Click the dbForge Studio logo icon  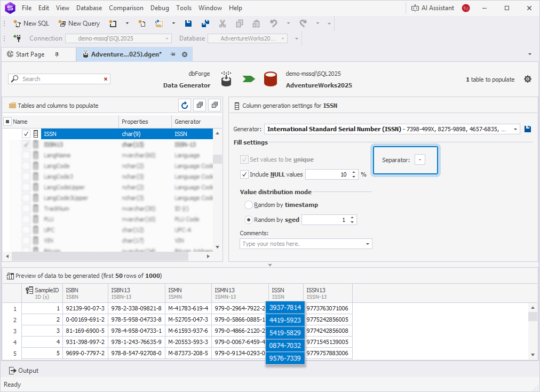pyautogui.click(x=10, y=8)
